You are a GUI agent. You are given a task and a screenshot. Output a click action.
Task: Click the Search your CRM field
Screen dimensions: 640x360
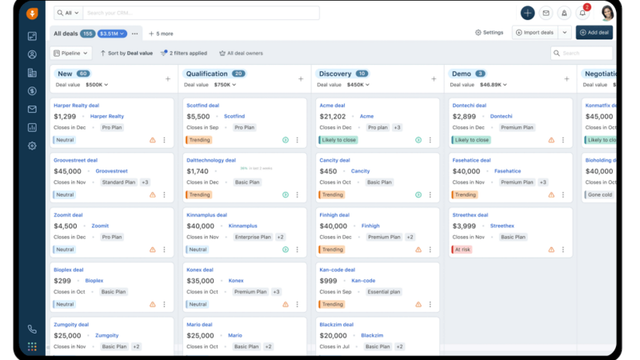[x=201, y=13]
